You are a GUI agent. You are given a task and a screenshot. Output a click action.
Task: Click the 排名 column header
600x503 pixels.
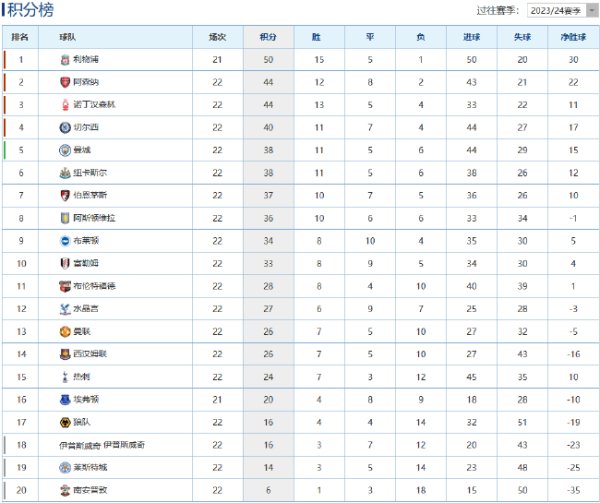click(x=20, y=36)
